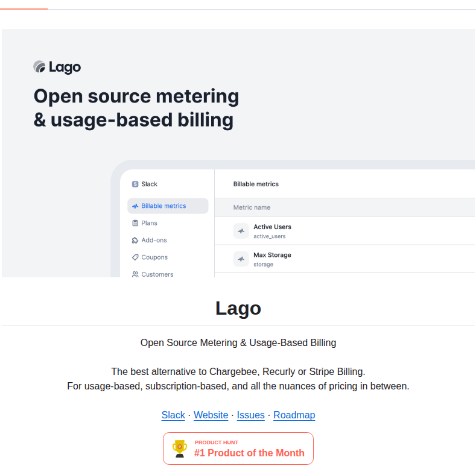Click the Customers people icon
Viewport: 476px width, 469px height.
click(x=135, y=274)
